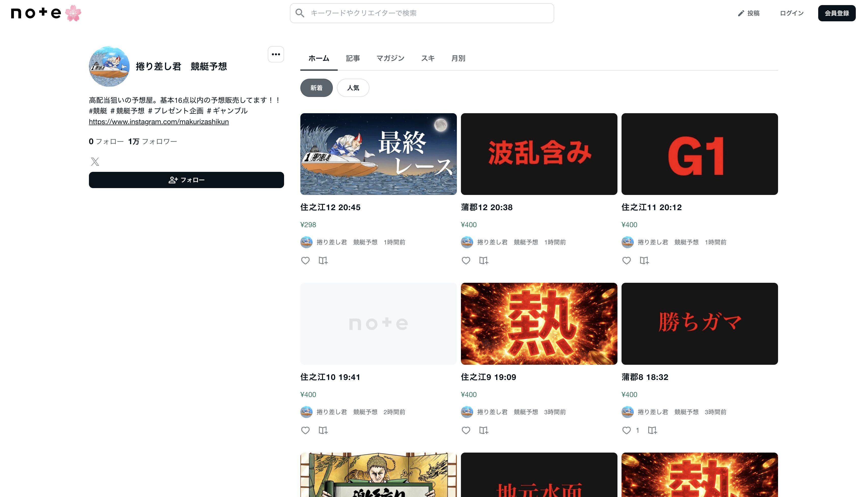Add 住之江11 20:12 article to magazine
868x497 pixels.
[644, 260]
